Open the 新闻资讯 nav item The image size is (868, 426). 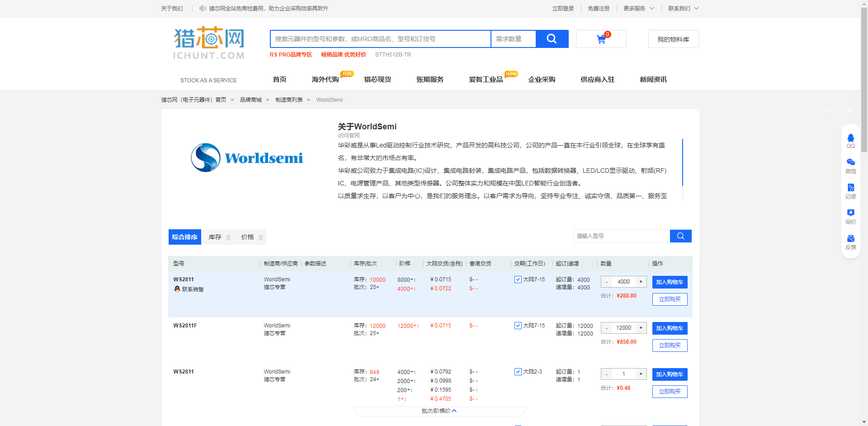click(x=653, y=80)
